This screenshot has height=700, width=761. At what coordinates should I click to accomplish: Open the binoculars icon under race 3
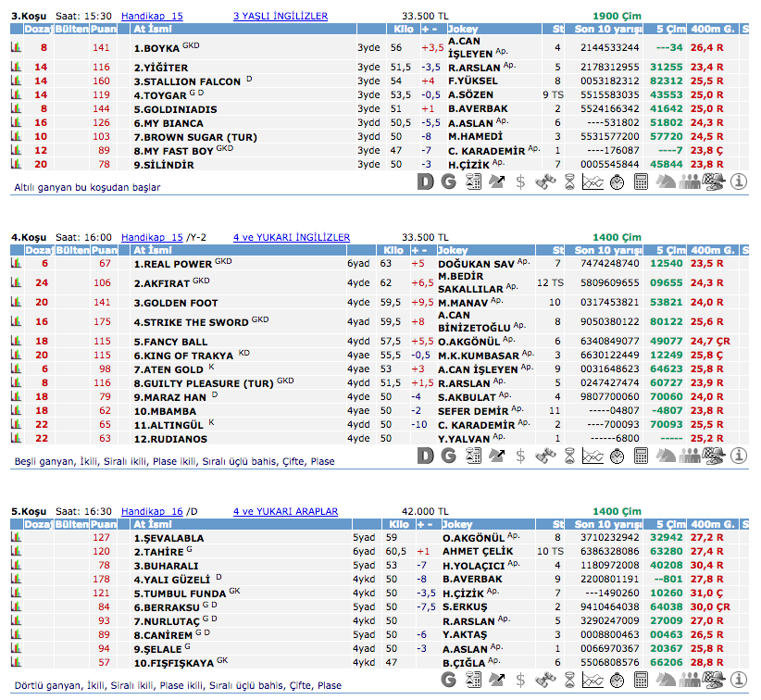point(544,181)
